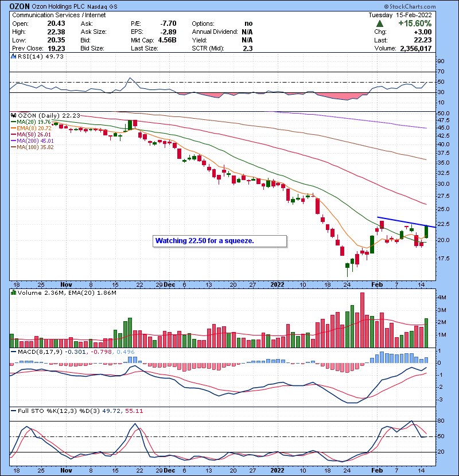Click the MACD histogram value 0.496
Image resolution: width=459 pixels, height=476 pixels.
126,352
